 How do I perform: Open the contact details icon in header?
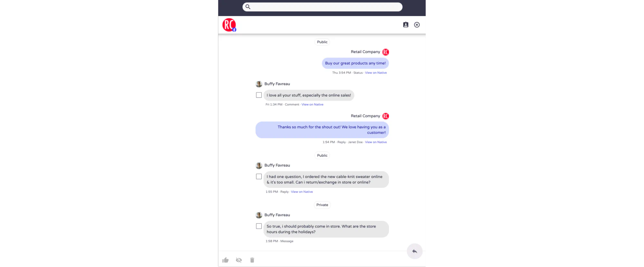coord(406,25)
